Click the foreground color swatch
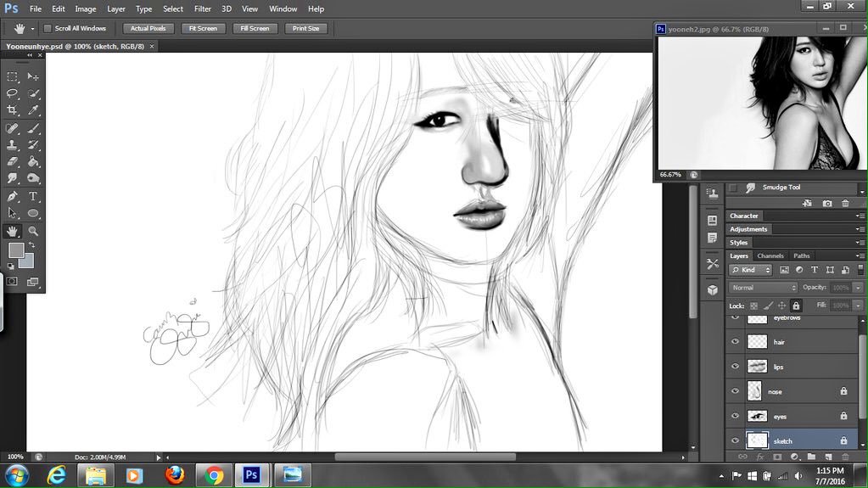This screenshot has width=868, height=488. coord(16,250)
